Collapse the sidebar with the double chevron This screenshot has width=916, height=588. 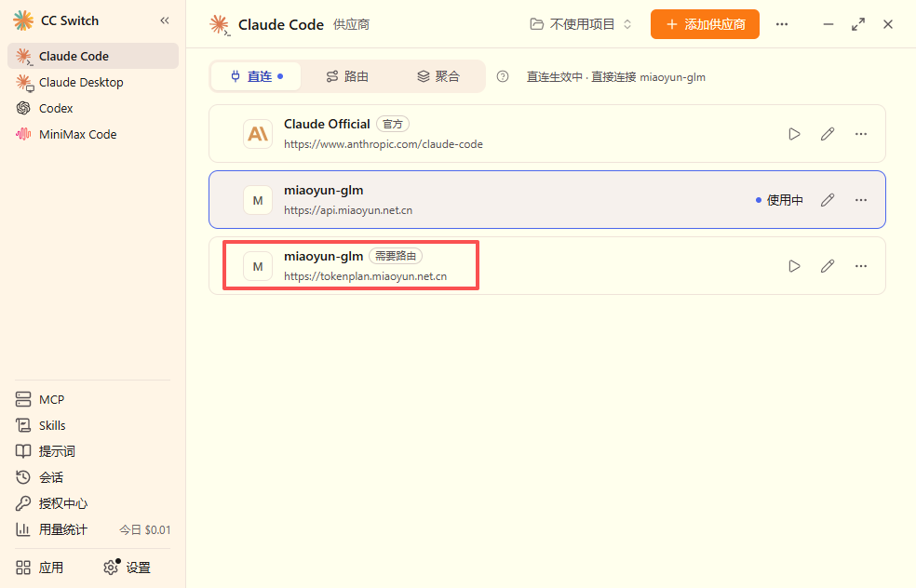click(x=165, y=21)
